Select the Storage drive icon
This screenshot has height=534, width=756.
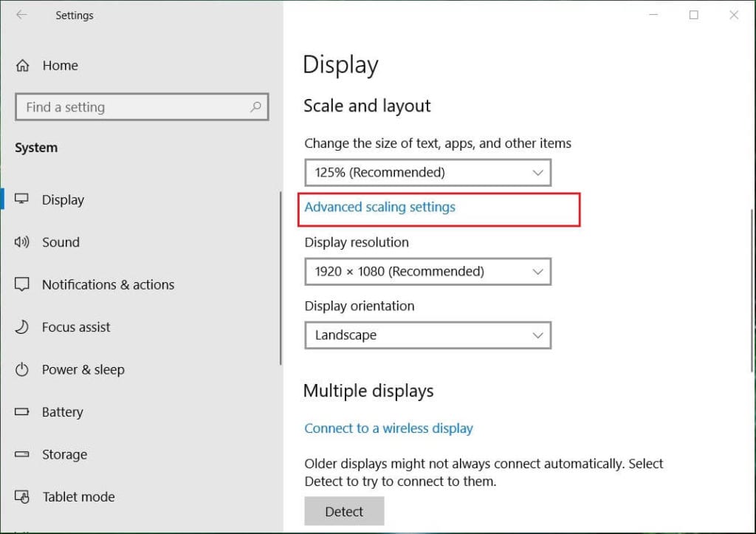tap(22, 454)
